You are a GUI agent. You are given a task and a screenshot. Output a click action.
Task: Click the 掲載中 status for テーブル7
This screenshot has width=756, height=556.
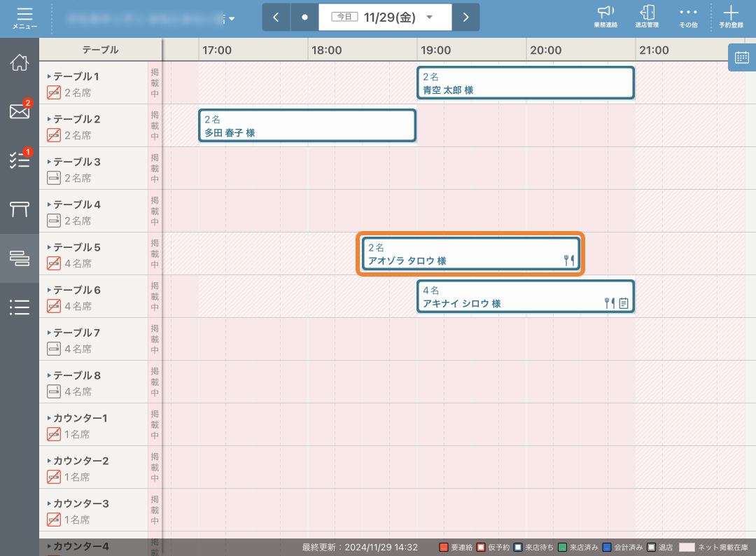(154, 339)
